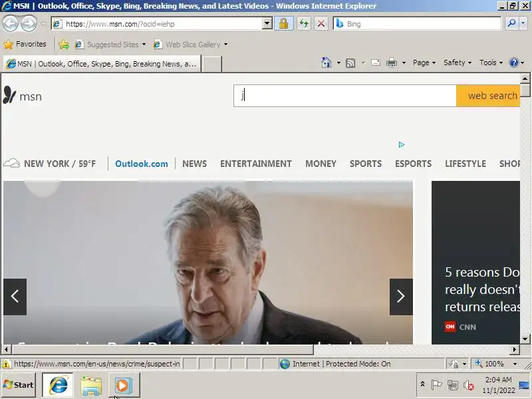Open the RSS feeds icon

pos(350,63)
